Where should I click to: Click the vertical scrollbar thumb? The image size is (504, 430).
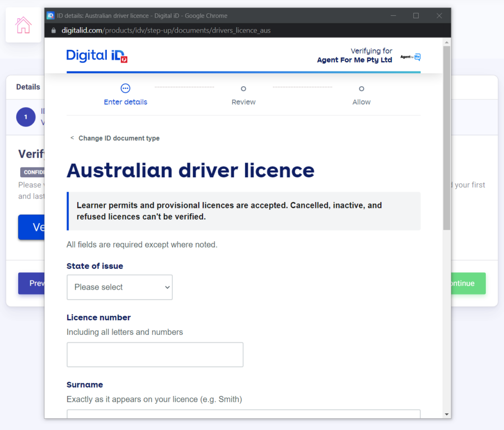446,138
